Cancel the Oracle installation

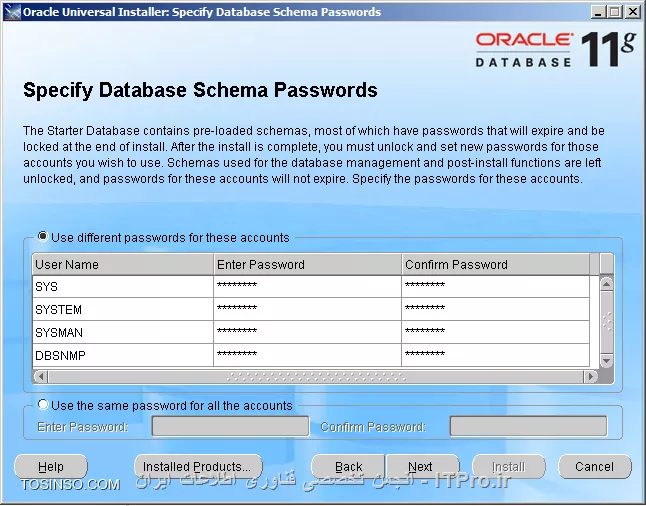point(595,466)
